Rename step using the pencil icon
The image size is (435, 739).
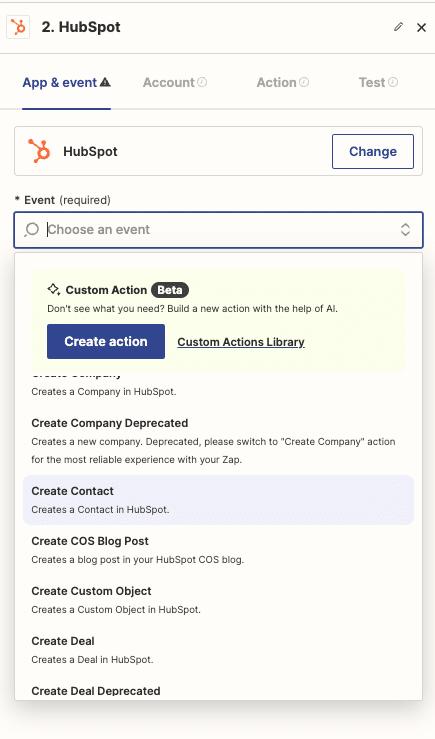click(398, 27)
